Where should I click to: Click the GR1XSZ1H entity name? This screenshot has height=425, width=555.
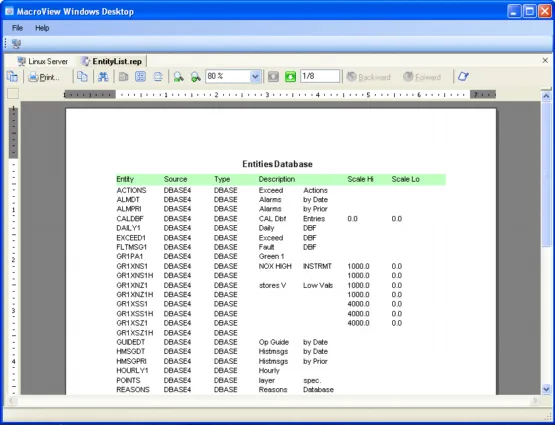135,333
